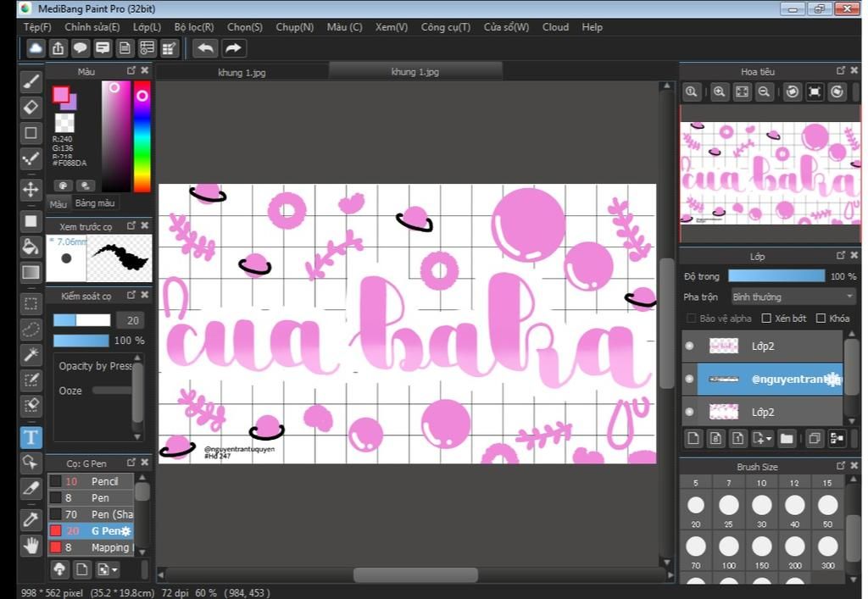Select the Bucket fill tool

click(x=31, y=247)
